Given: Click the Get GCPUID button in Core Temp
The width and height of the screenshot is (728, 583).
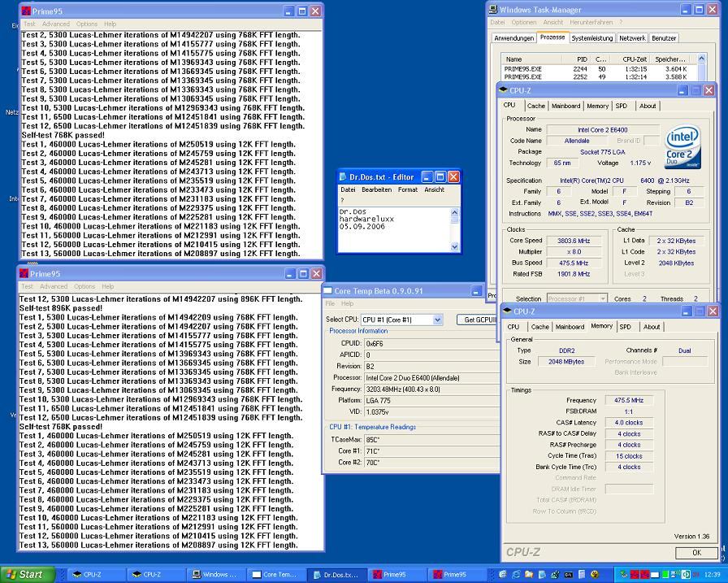Looking at the screenshot, I should coord(478,320).
